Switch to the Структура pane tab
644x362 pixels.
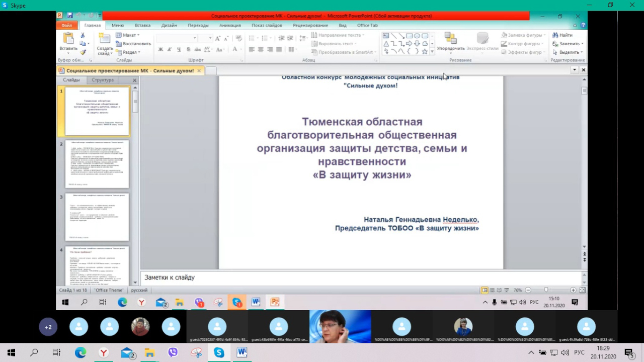tap(102, 80)
